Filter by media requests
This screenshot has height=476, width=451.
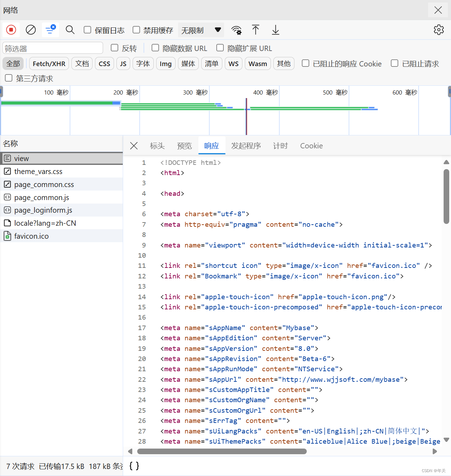[188, 64]
